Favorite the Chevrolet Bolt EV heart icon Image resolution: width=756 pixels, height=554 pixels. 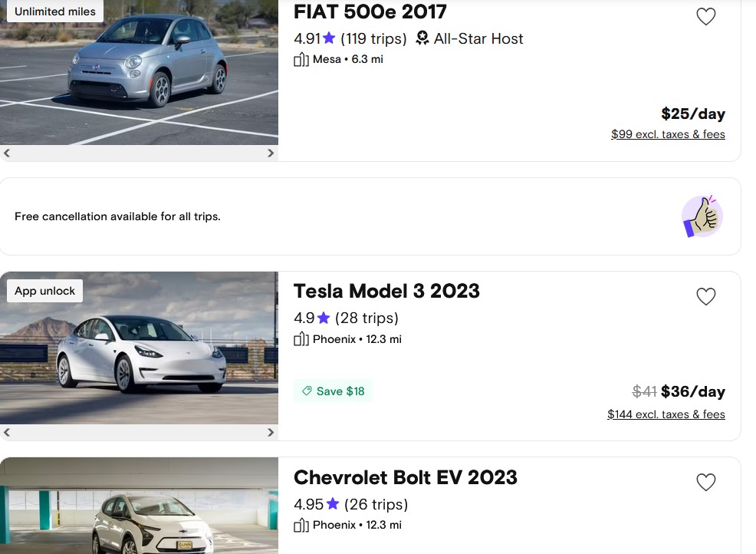point(705,482)
